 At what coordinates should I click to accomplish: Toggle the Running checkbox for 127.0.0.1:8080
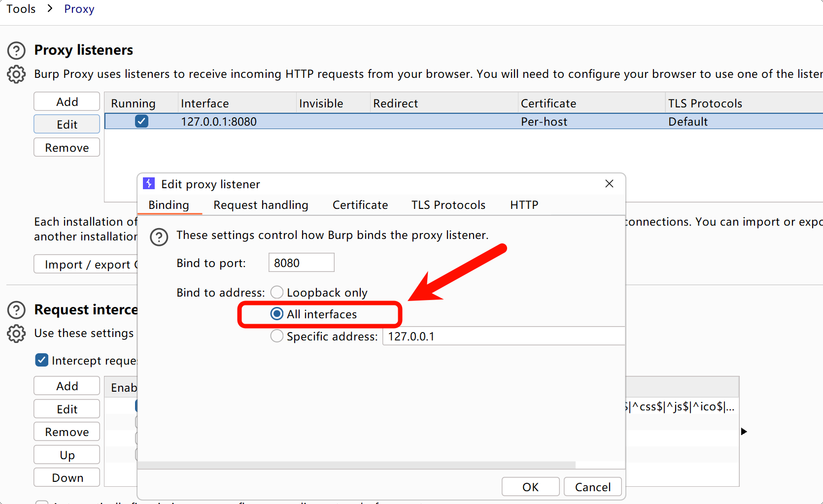click(x=141, y=121)
